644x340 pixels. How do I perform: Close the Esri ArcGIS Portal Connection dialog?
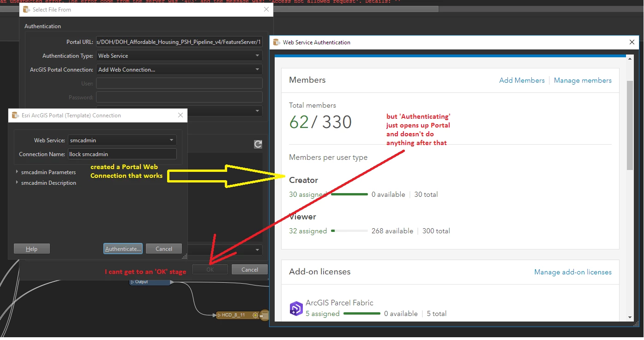(x=180, y=115)
